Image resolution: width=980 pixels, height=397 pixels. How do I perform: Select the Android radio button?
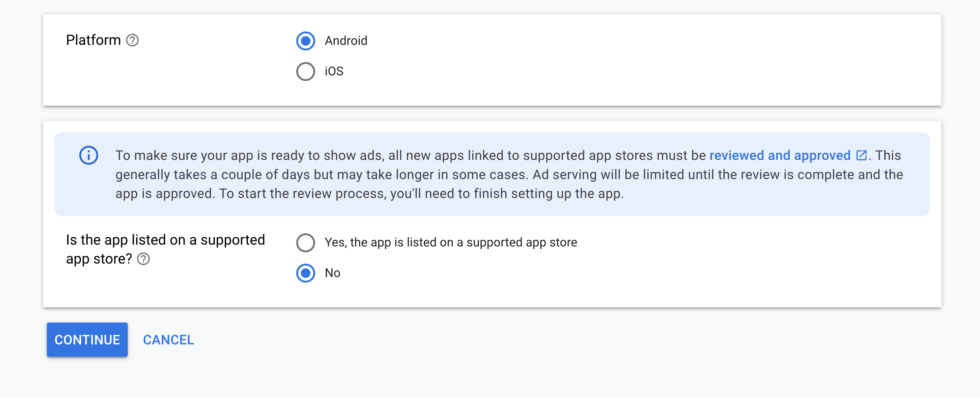point(305,41)
